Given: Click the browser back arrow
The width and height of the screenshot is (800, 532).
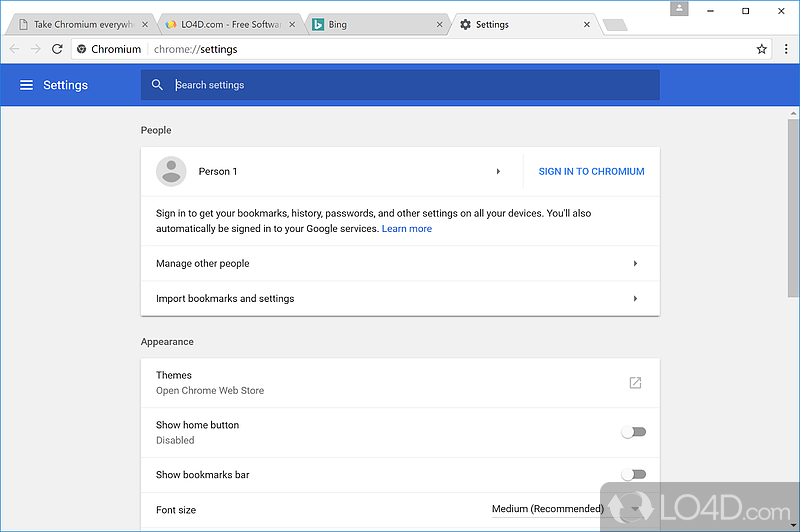Looking at the screenshot, I should tap(14, 48).
